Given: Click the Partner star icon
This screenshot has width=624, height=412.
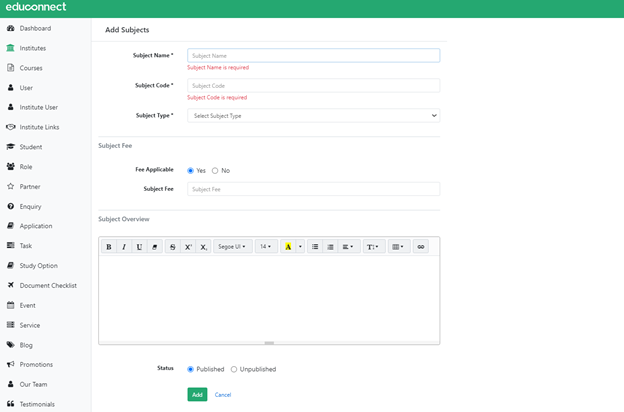Looking at the screenshot, I should (11, 186).
